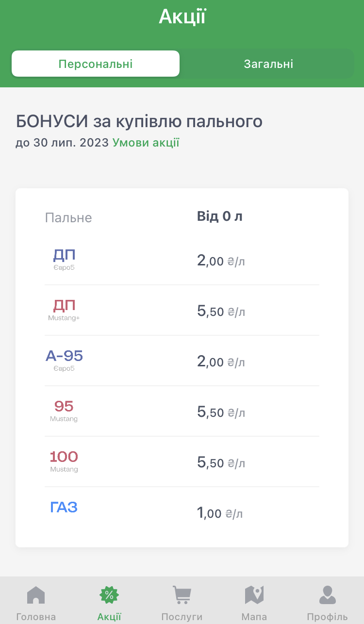Tap the Головна home icon
The width and height of the screenshot is (364, 624).
coord(36,595)
